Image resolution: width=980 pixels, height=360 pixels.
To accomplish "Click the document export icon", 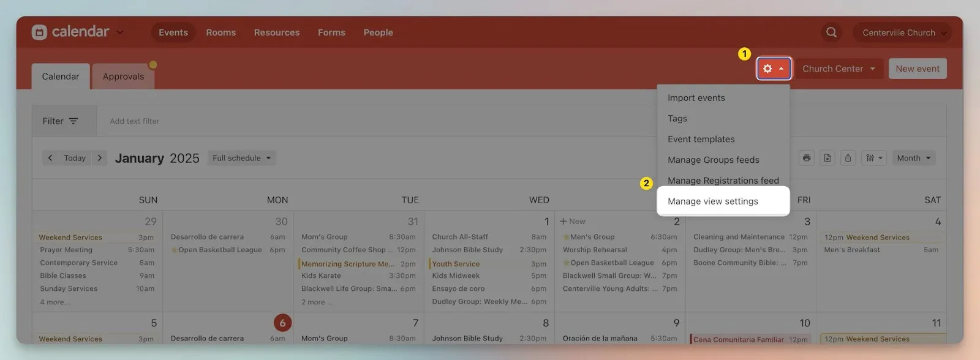I will (x=827, y=158).
